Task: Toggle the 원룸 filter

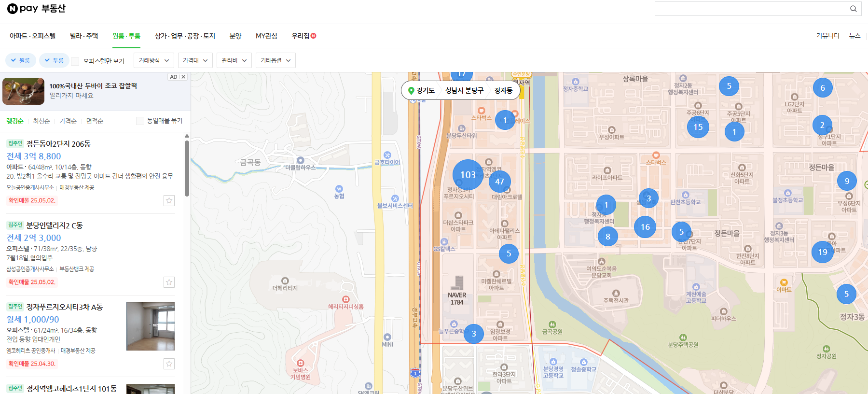Action: click(x=21, y=60)
